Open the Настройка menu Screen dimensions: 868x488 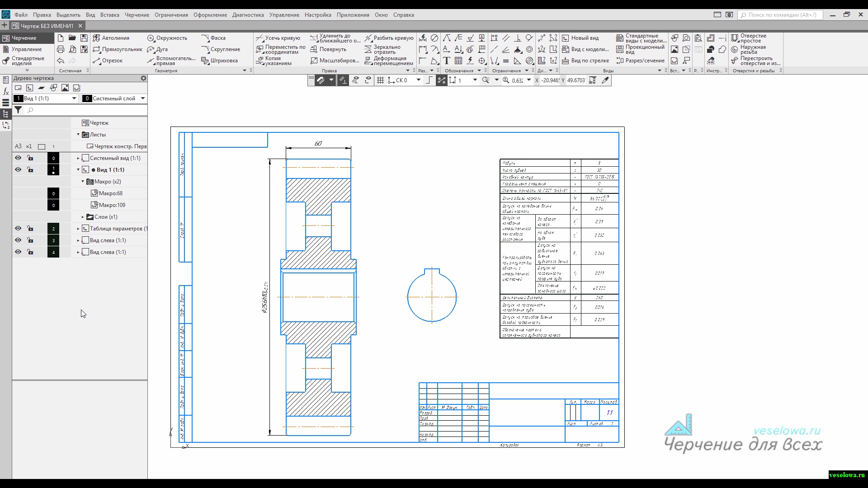click(318, 15)
